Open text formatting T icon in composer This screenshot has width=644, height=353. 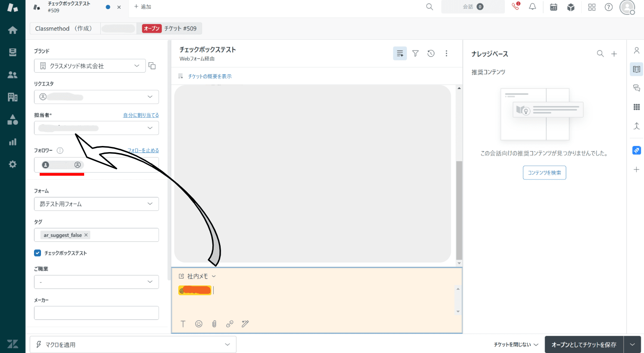[183, 324]
